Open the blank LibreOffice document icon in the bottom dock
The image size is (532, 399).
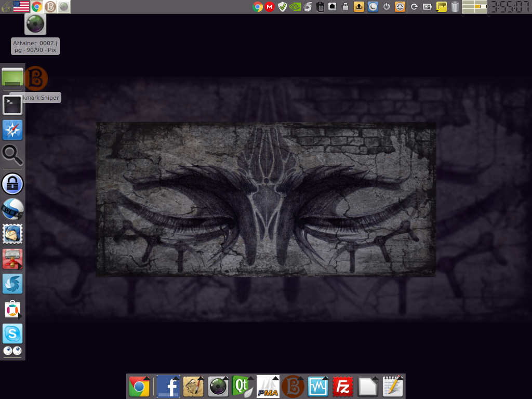(x=368, y=387)
